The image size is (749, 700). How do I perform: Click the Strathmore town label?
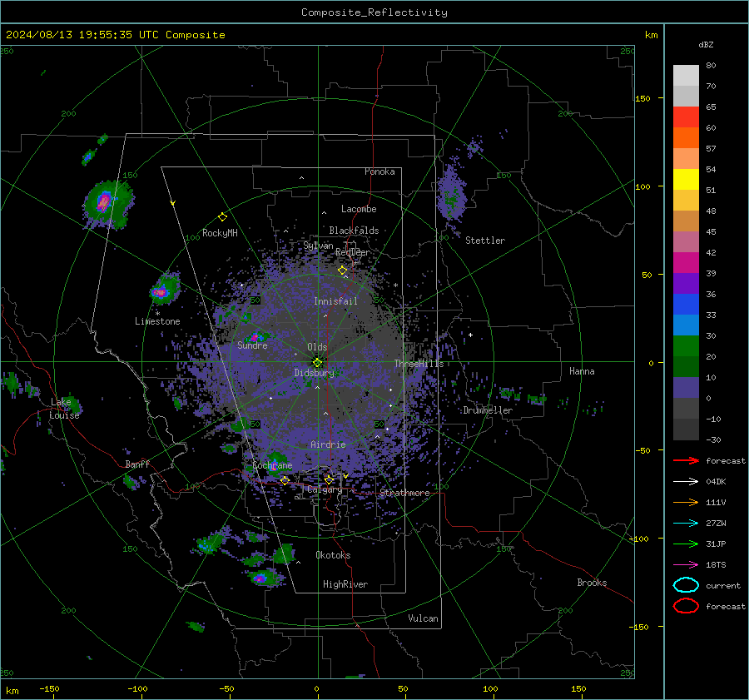click(x=404, y=493)
